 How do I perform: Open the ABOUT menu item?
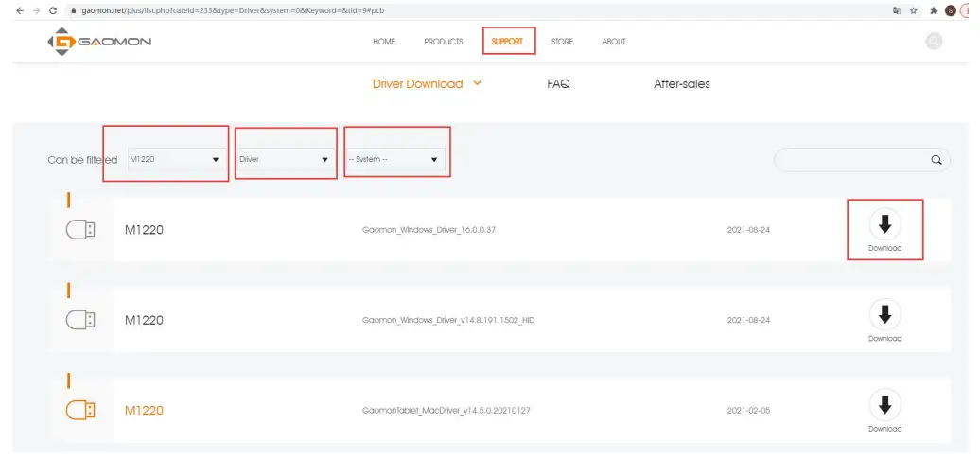click(614, 42)
